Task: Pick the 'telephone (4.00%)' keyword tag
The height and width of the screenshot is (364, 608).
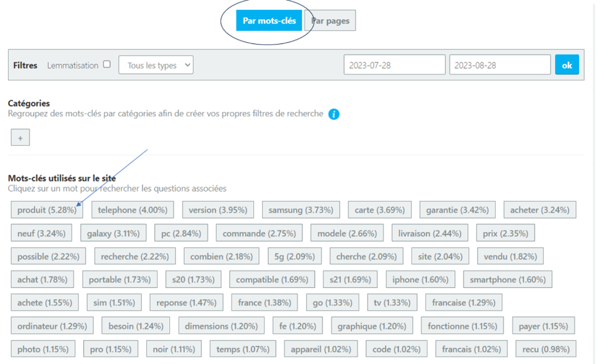Action: pos(133,210)
